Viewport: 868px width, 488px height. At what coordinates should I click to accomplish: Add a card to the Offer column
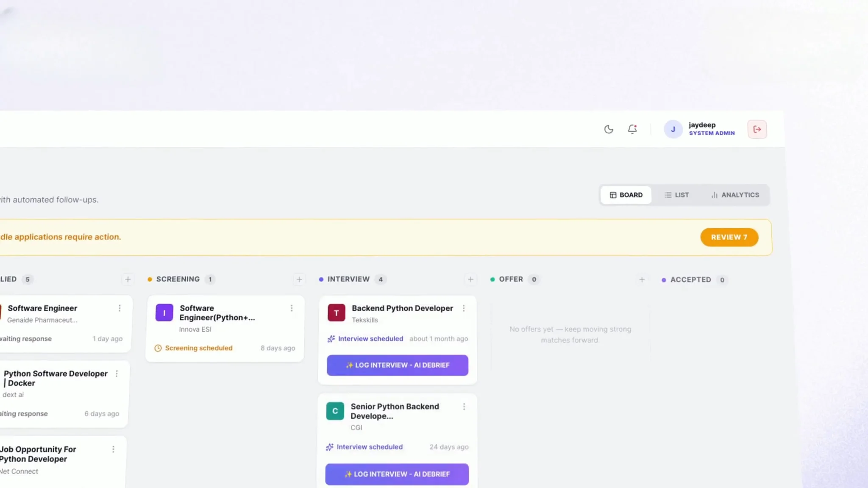[642, 280]
